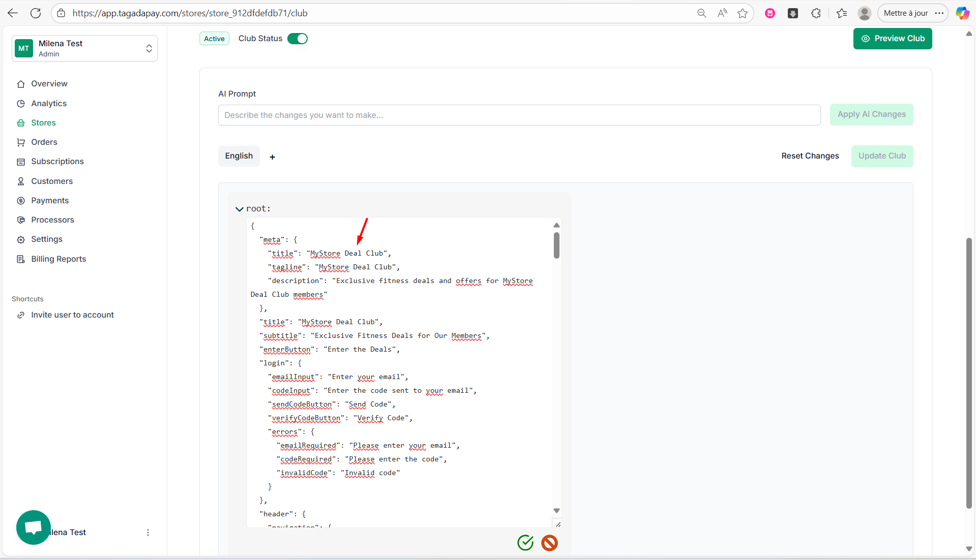Bookmark page with the star icon
The image size is (976, 560).
[x=743, y=13]
